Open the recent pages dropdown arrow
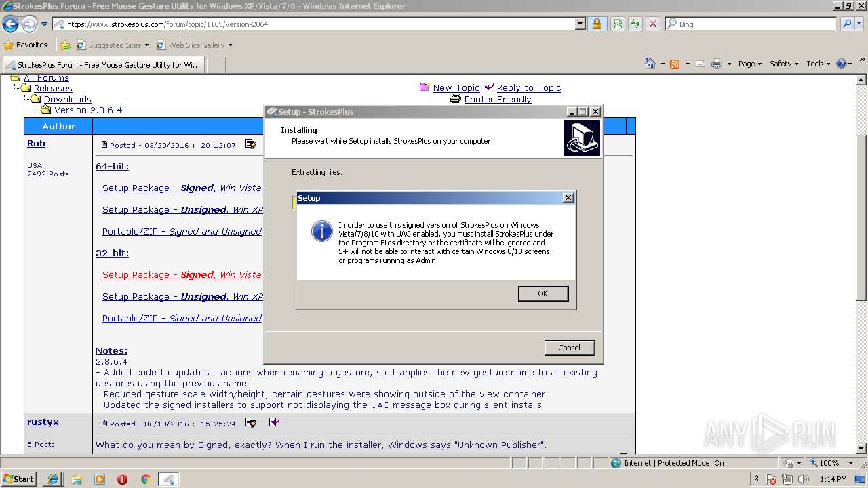Viewport: 868px width, 488px height. pos(44,24)
